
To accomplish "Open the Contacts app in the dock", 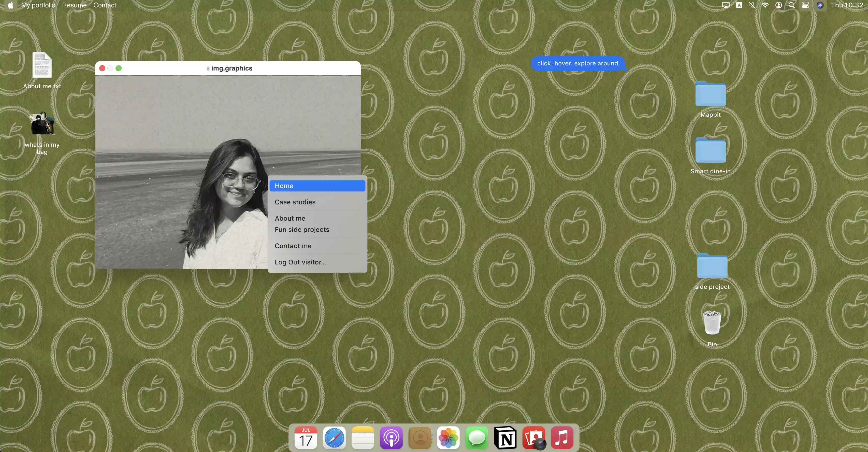I will click(420, 437).
